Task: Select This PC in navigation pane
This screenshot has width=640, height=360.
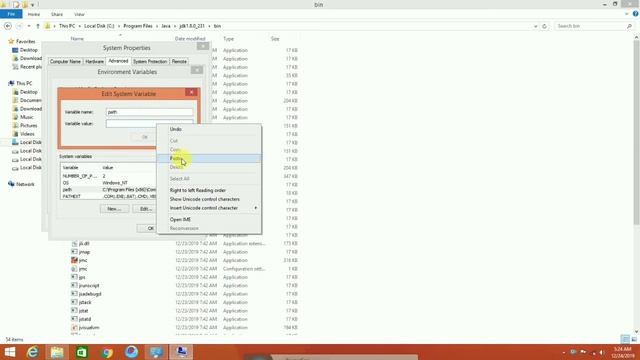Action: point(24,83)
